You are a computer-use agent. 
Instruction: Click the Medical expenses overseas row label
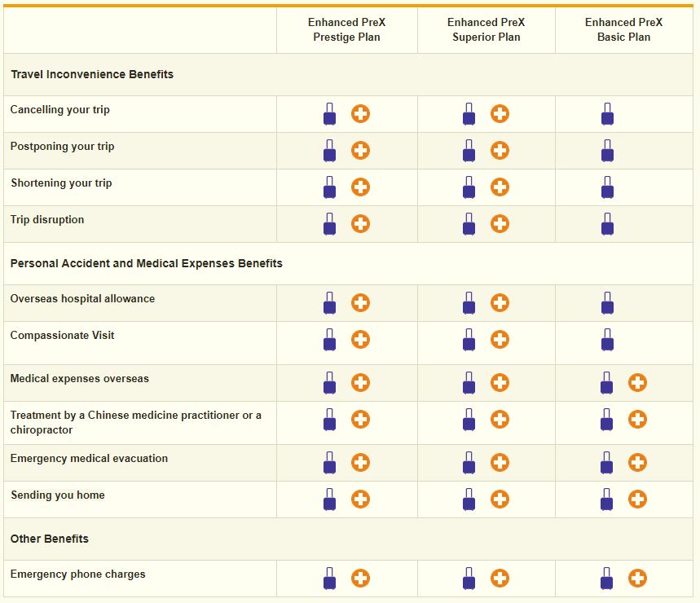80,379
